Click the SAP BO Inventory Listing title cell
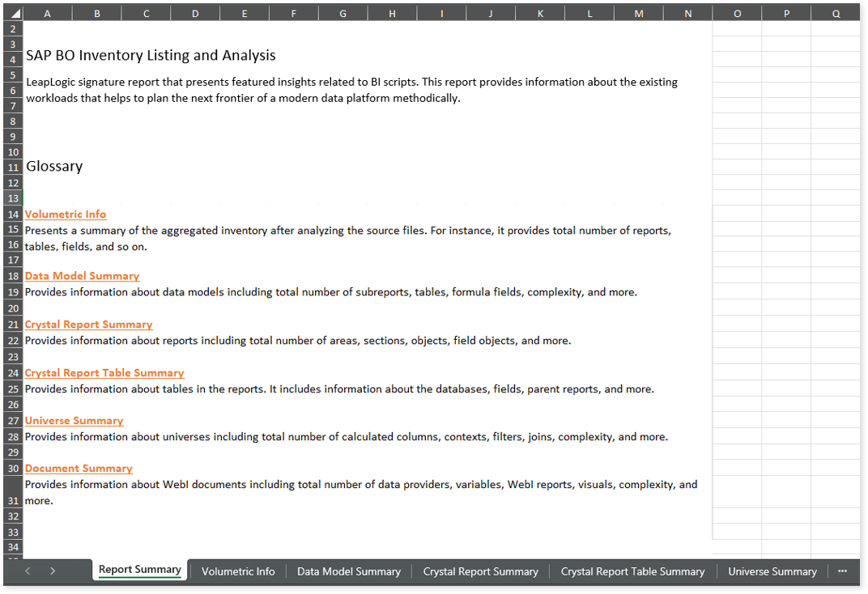The width and height of the screenshot is (868, 594). click(x=151, y=56)
